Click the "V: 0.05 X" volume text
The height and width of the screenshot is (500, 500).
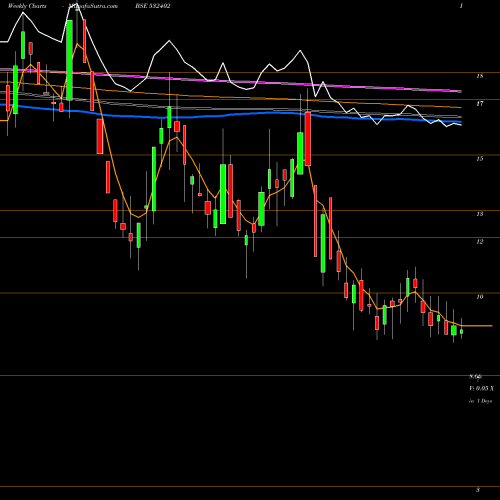pos(482,388)
